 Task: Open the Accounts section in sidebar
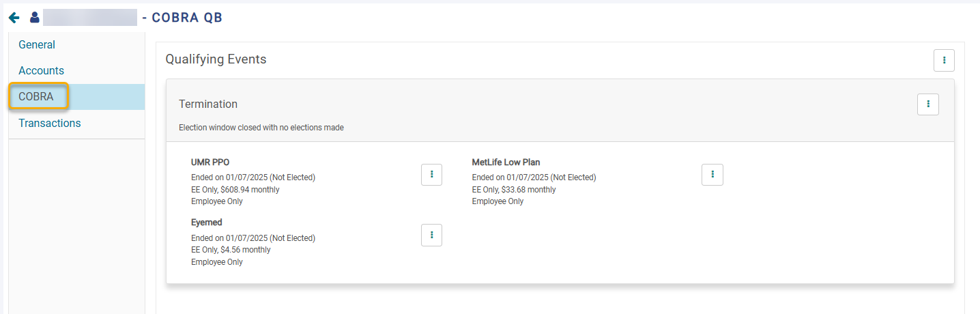[x=41, y=70]
